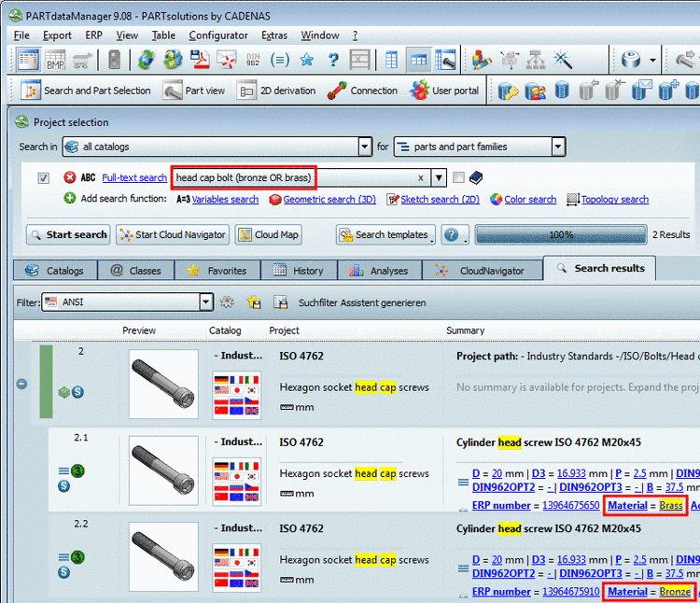Viewport: 700px width, 603px height.
Task: Click Start Cloud Navigator button
Action: (173, 234)
